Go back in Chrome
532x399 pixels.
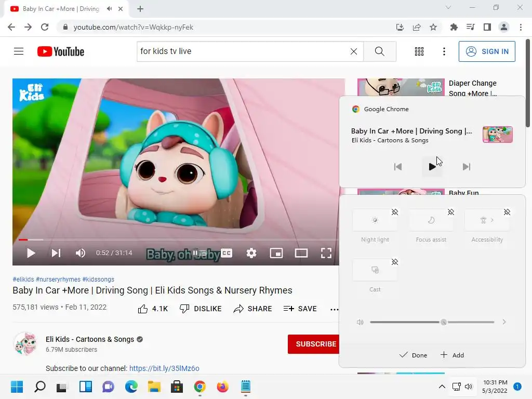coord(11,27)
